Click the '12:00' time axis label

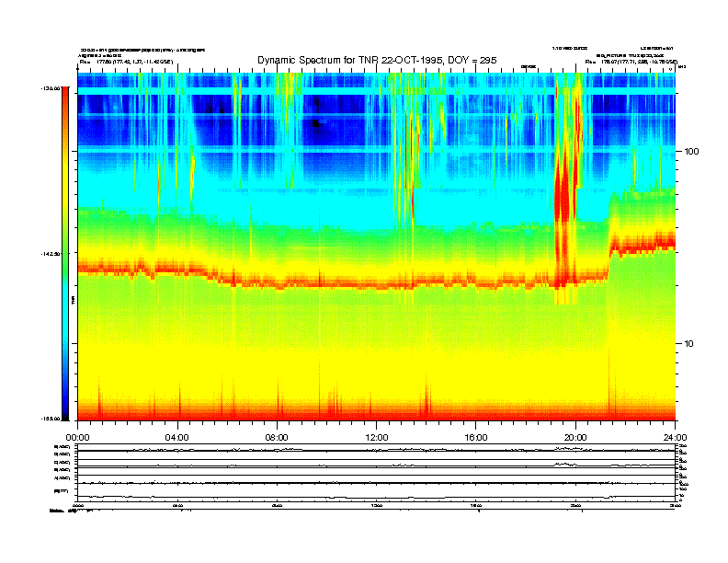click(377, 438)
